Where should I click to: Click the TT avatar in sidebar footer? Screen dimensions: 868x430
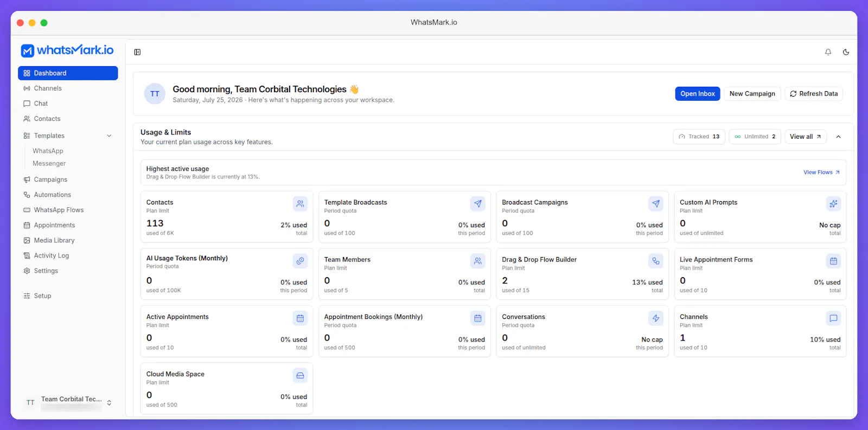(30, 402)
